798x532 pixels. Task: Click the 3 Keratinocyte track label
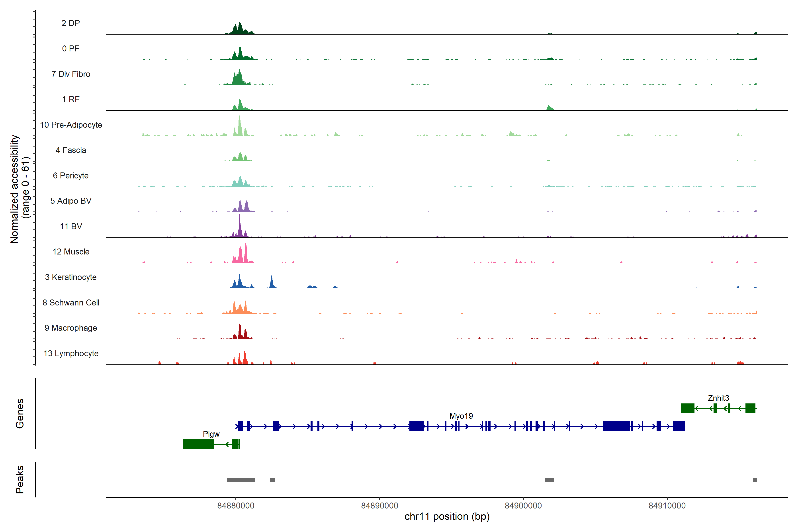tap(70, 277)
